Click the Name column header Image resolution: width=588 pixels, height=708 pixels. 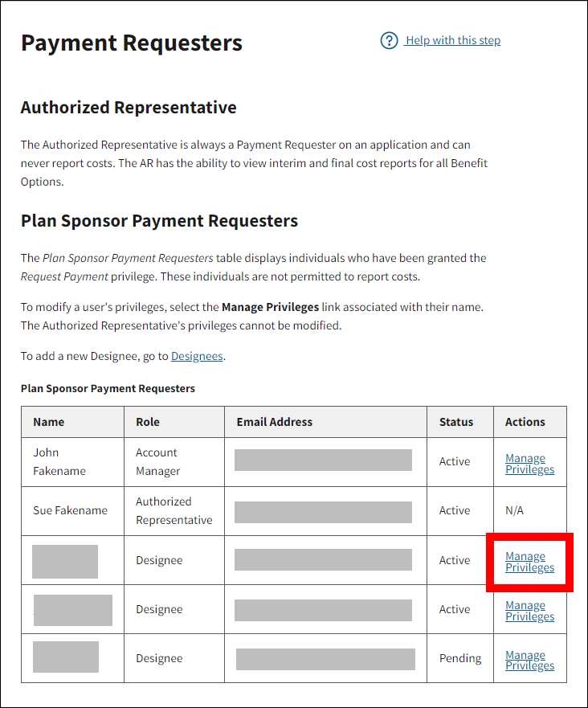point(49,422)
